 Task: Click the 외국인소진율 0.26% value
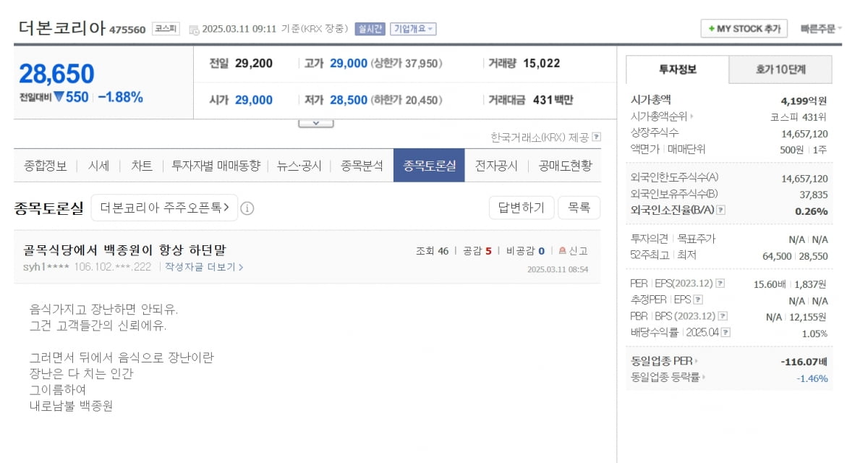pyautogui.click(x=812, y=211)
